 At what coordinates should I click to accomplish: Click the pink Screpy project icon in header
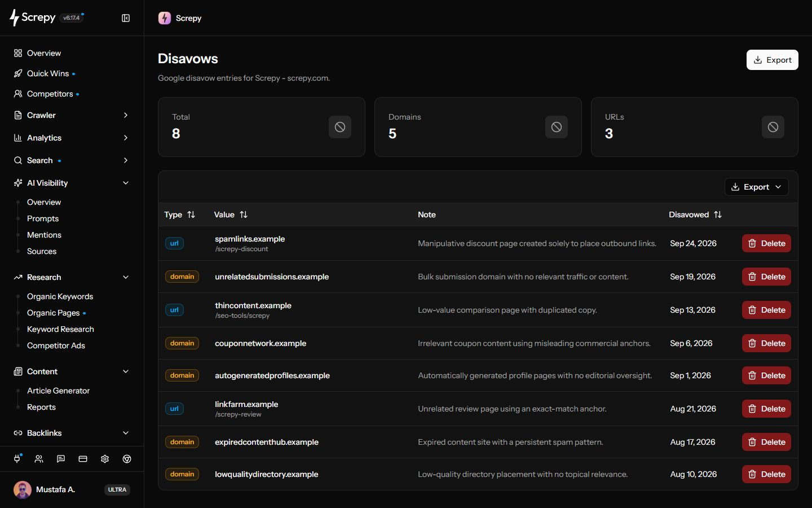(165, 18)
